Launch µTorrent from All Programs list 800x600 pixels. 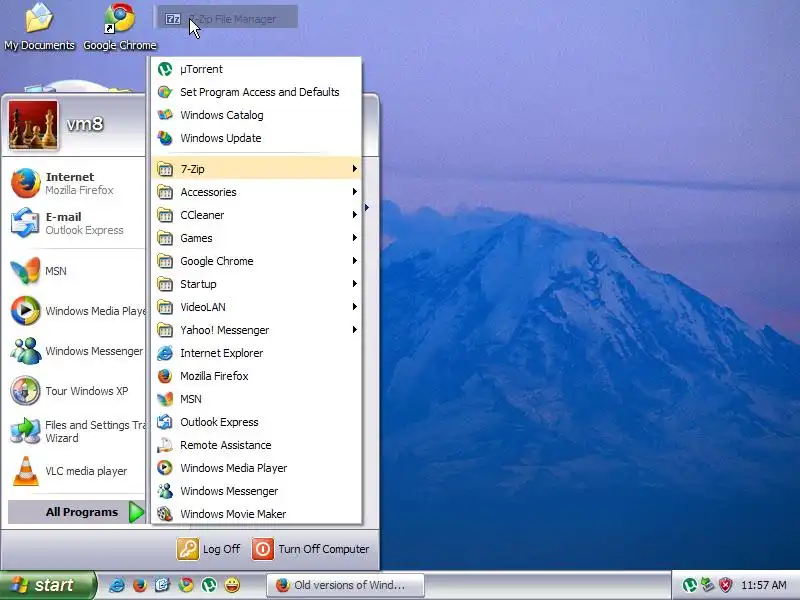coord(257,69)
